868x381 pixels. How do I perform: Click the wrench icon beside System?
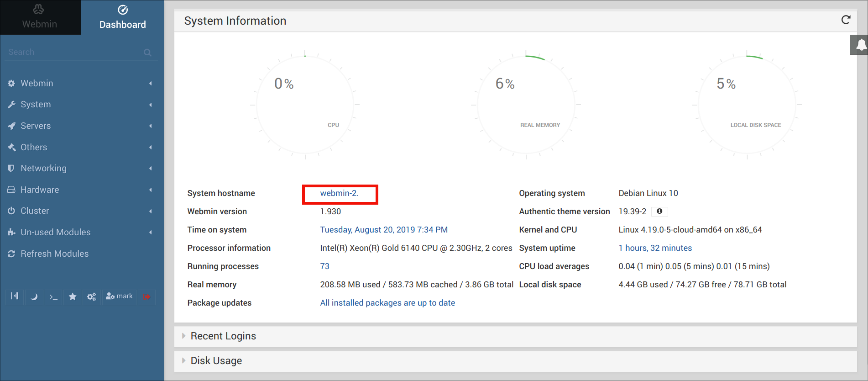[x=11, y=105]
